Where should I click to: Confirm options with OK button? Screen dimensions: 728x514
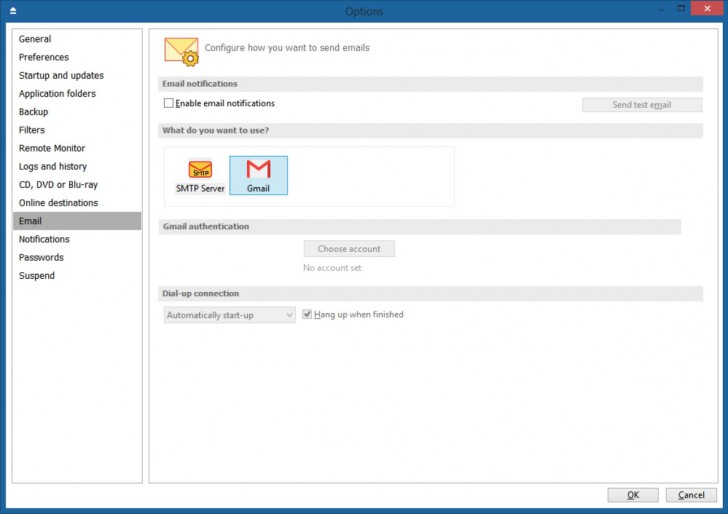tap(633, 495)
